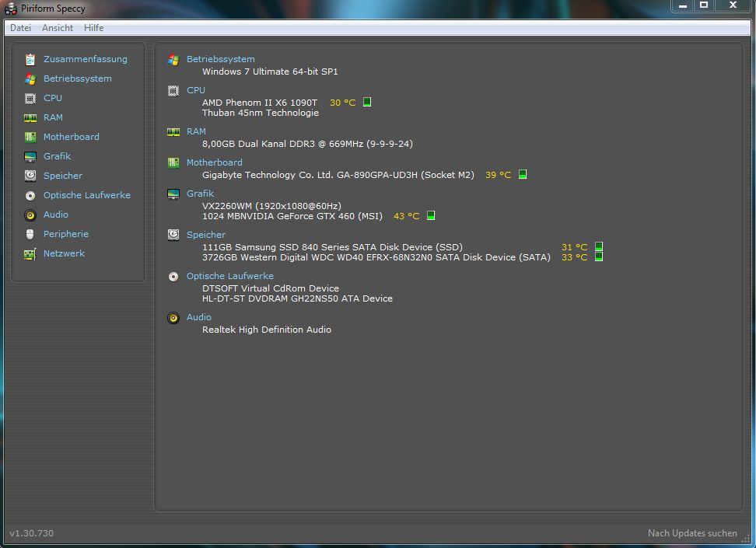Click the RAM module icon in sidebar
The height and width of the screenshot is (548, 756).
30,117
